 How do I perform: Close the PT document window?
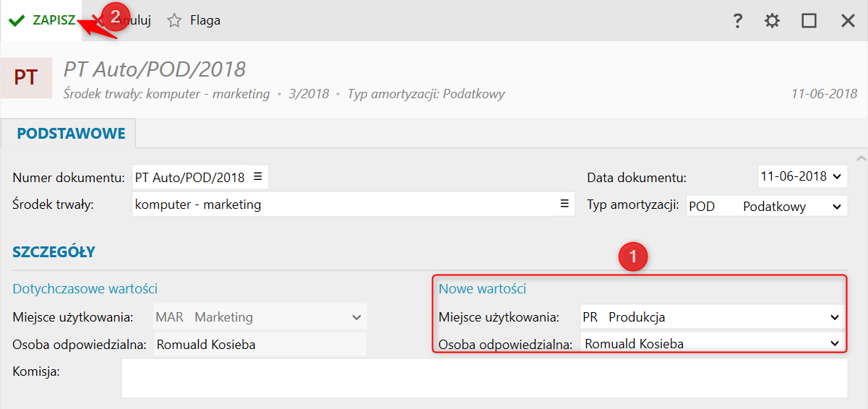[848, 21]
